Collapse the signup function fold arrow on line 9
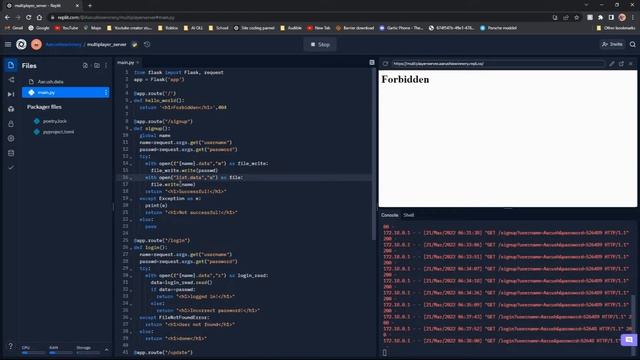The width and height of the screenshot is (640, 360). pyautogui.click(x=131, y=129)
